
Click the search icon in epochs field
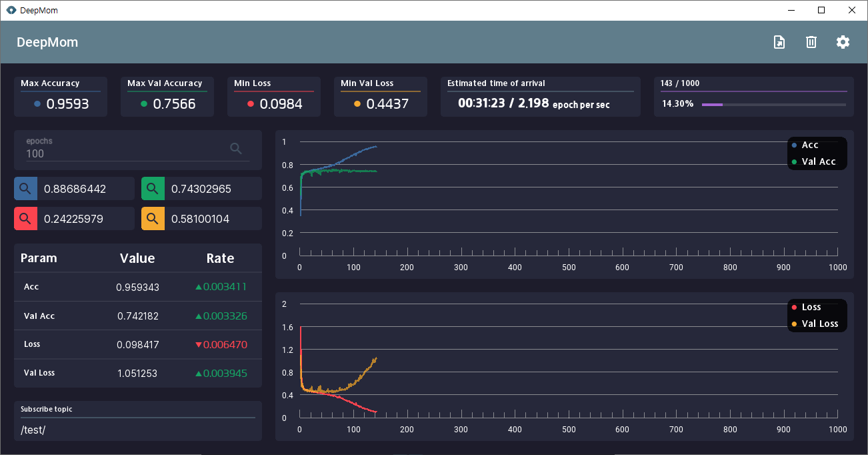[236, 148]
